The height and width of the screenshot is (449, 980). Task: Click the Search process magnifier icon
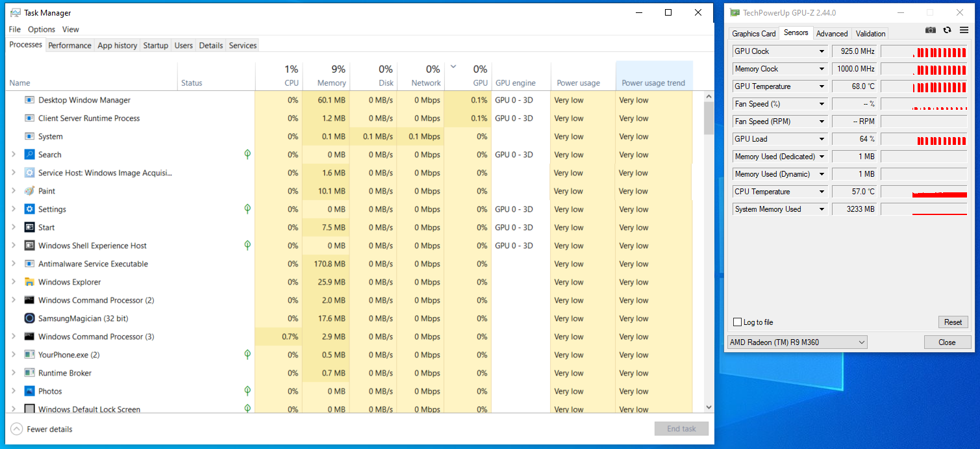click(29, 155)
